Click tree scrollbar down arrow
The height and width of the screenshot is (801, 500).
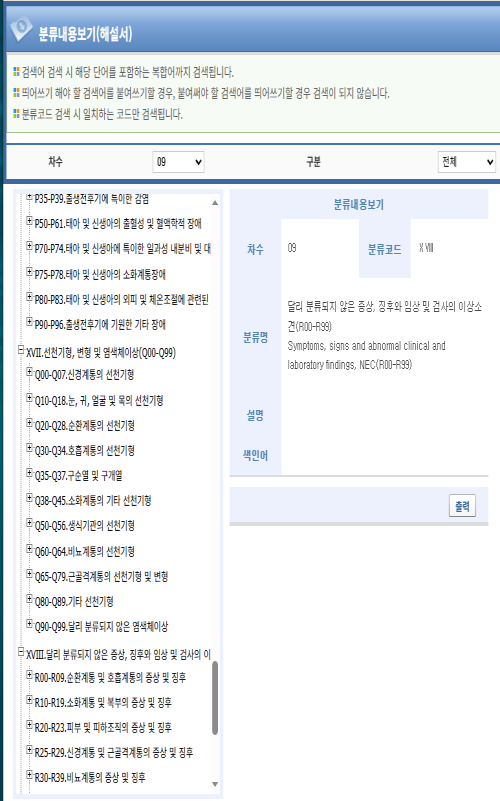(215, 784)
